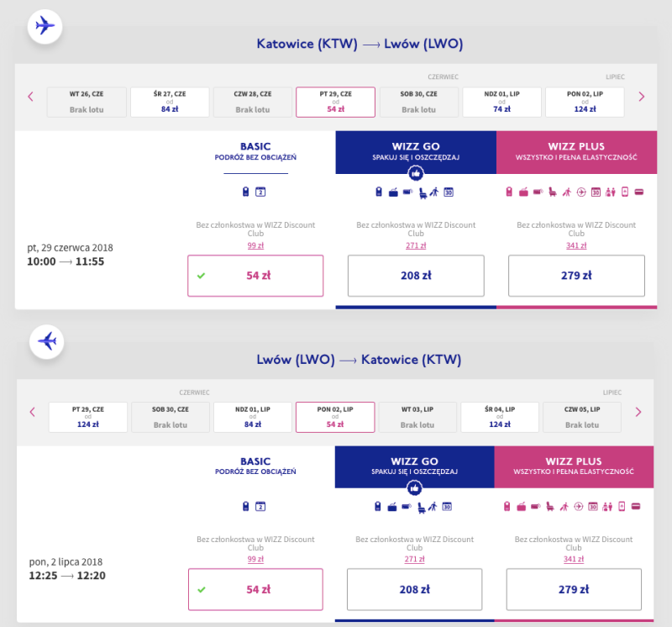Click outbound WIZZ PLUS fare header
The height and width of the screenshot is (627, 672).
576,152
